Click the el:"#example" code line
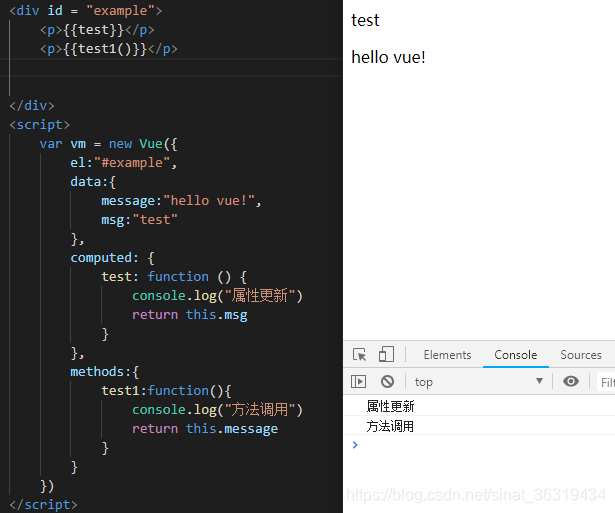 point(124,163)
